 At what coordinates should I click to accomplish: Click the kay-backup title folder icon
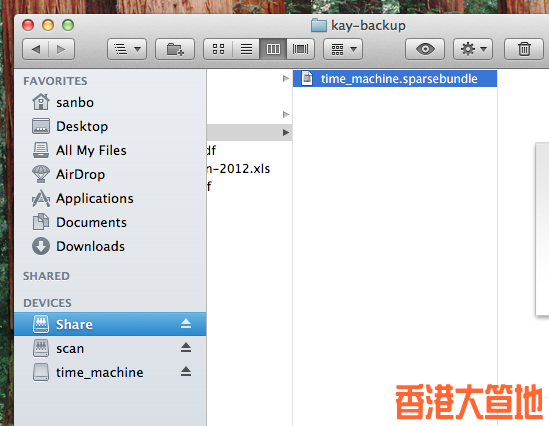pyautogui.click(x=319, y=25)
